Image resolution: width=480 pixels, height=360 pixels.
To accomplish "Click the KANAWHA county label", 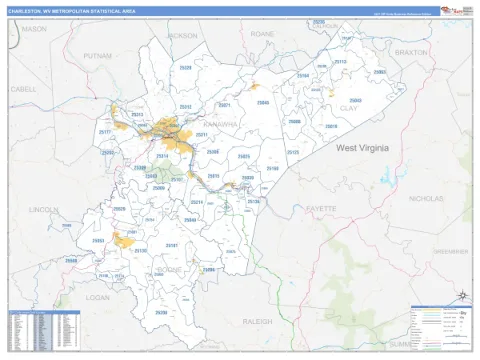I will pos(220,125).
